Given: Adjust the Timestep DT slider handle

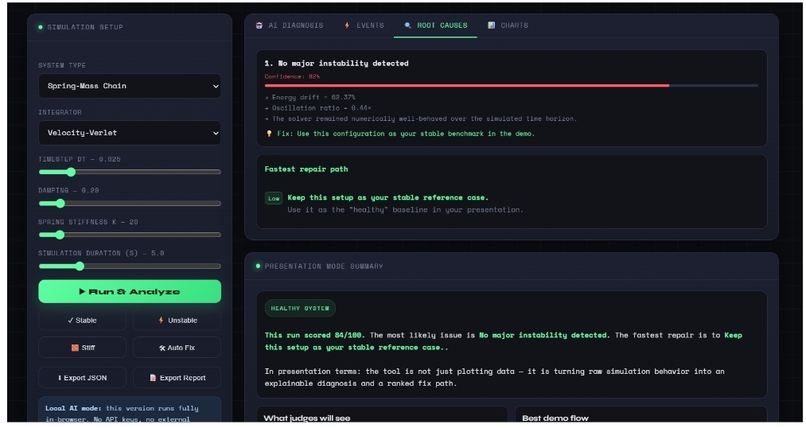Looking at the screenshot, I should (71, 172).
